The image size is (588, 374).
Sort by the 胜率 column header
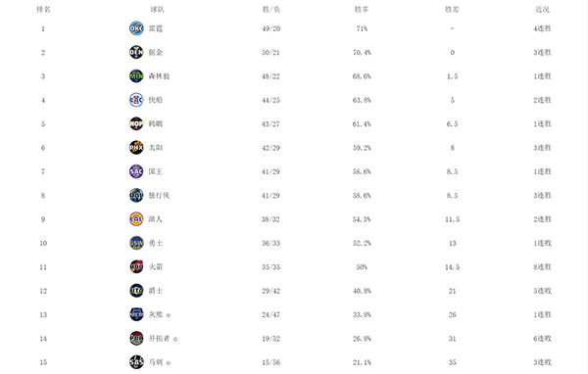(x=362, y=10)
